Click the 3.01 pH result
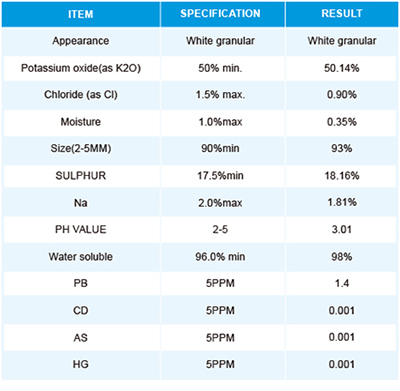Screen dimensions: 400x391 pyautogui.click(x=342, y=229)
